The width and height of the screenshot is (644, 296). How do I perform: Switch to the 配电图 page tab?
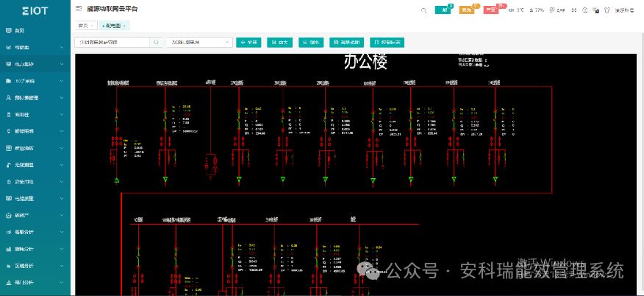click(x=113, y=26)
